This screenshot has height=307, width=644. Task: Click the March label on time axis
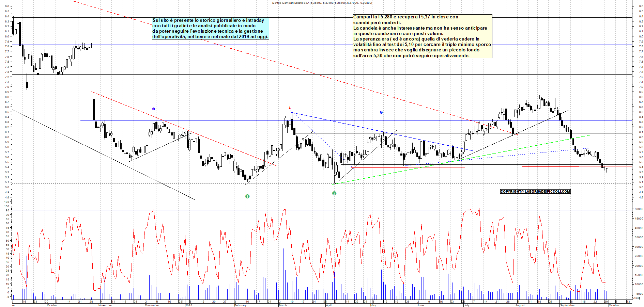tap(283, 305)
